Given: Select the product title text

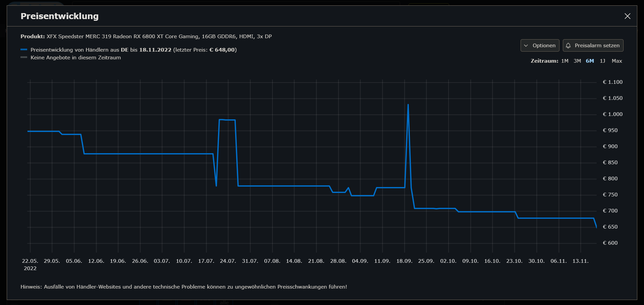Looking at the screenshot, I should coord(159,37).
